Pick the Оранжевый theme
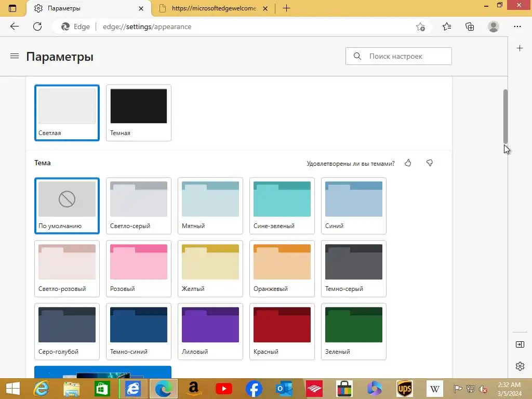This screenshot has width=532, height=399. click(282, 269)
